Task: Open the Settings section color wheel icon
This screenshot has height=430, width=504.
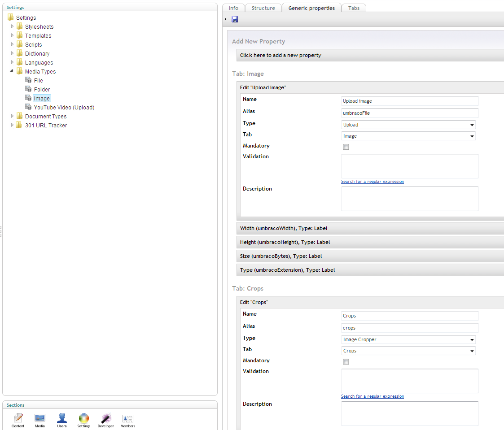Action: (84, 418)
